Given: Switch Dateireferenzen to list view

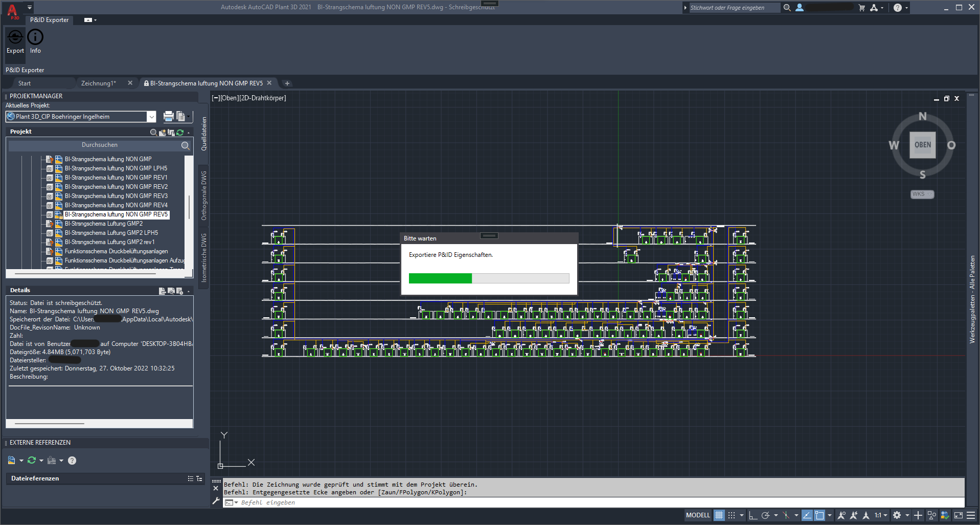Looking at the screenshot, I should [191, 479].
